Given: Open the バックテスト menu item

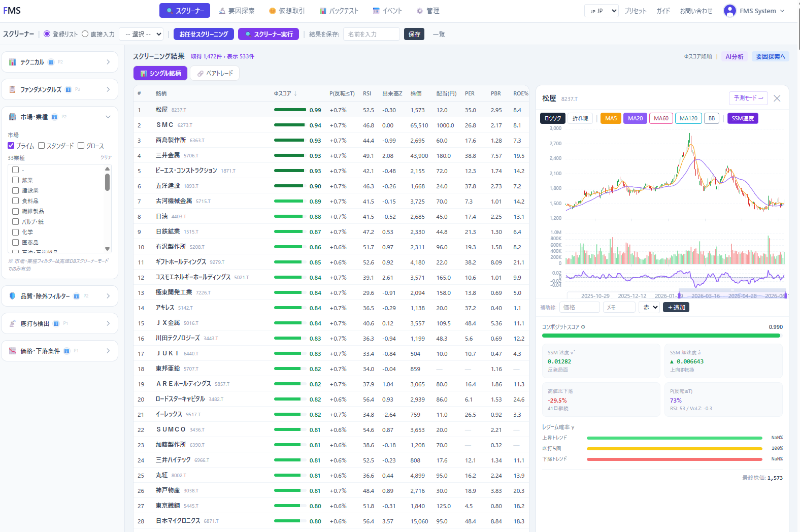Looking at the screenshot, I should pos(339,11).
